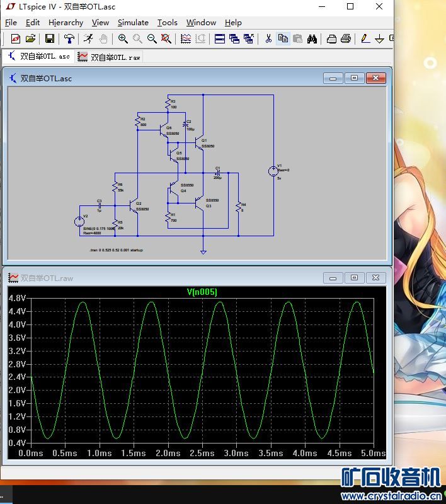Viewport: 446px width, 504px height.
Task: Click the Find binoculars icon
Action: (x=312, y=38)
